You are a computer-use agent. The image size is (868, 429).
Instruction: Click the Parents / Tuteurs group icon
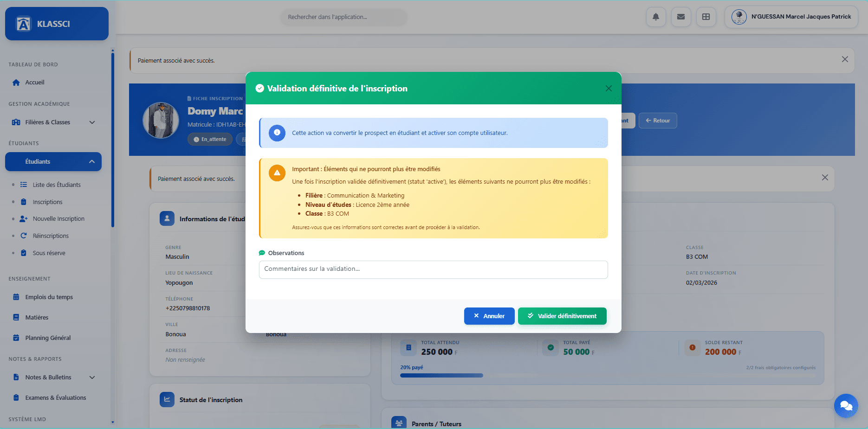[399, 423]
